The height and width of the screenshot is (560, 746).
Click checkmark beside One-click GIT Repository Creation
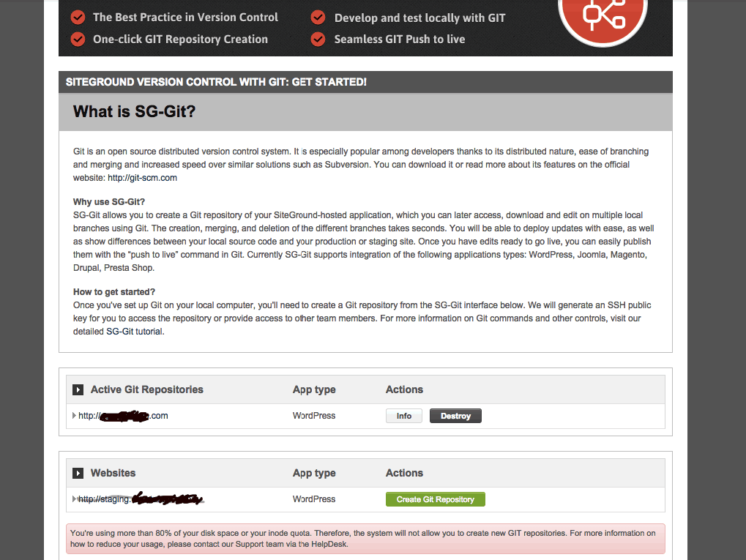click(x=78, y=39)
